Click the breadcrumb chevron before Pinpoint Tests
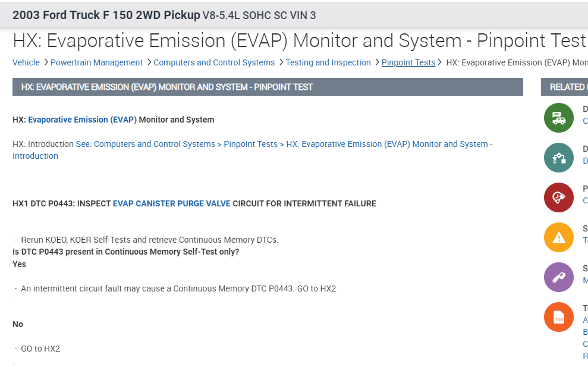The width and height of the screenshot is (588, 367). (376, 62)
